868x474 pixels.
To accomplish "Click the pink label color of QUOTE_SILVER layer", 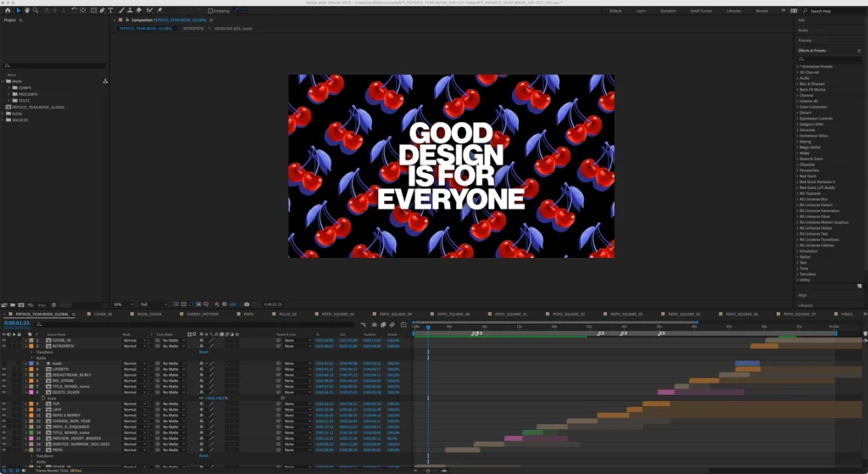I will pyautogui.click(x=31, y=392).
